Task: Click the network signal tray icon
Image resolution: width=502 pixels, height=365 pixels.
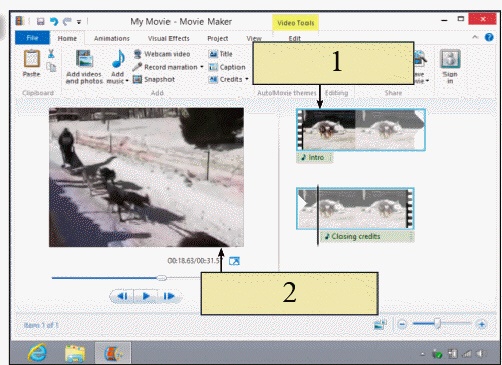Action: 466,354
